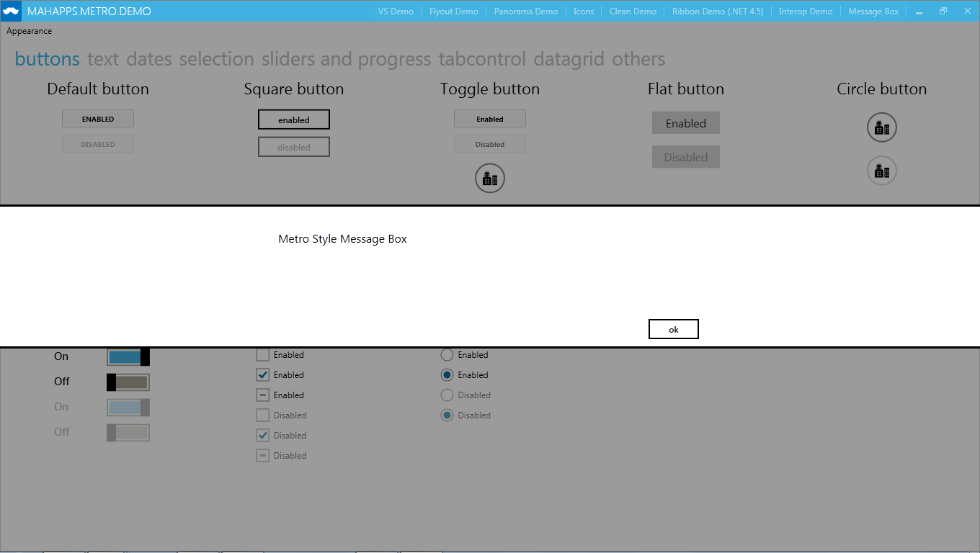The width and height of the screenshot is (980, 553).
Task: Click the faded disabled Circle button icon
Action: [x=881, y=171]
